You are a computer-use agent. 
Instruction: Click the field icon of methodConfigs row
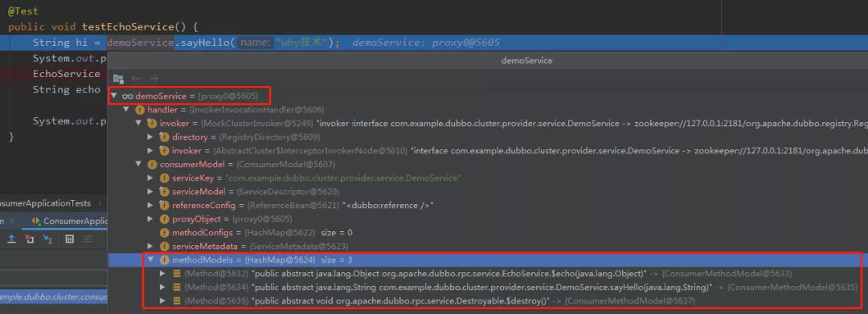click(x=165, y=232)
